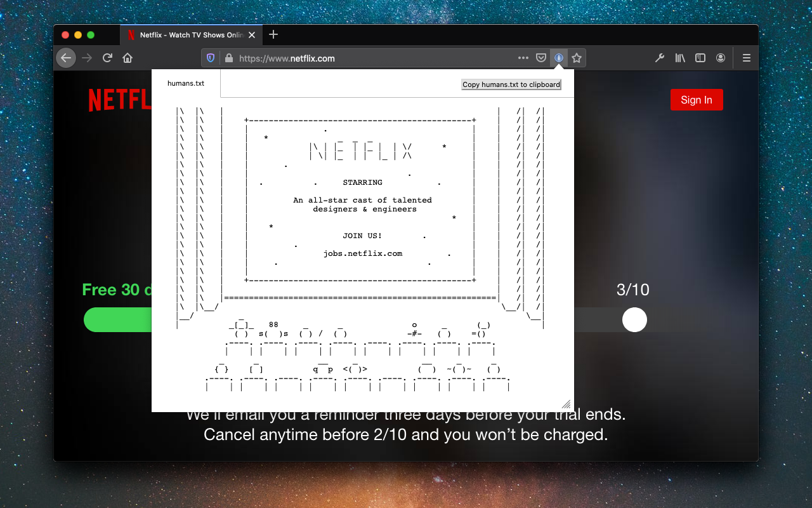The width and height of the screenshot is (812, 508).
Task: Copy humans.txt to clipboard
Action: click(511, 84)
